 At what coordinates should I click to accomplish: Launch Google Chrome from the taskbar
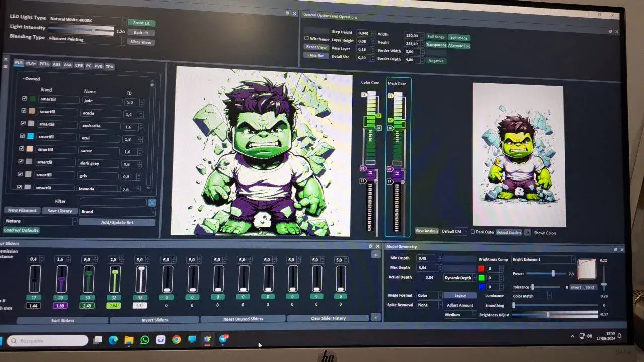coord(176,340)
